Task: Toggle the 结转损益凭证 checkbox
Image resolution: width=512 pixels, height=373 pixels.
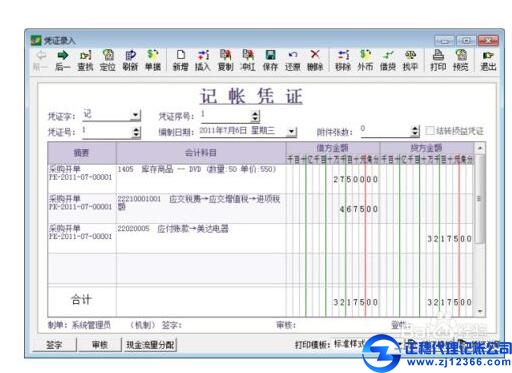Action: (430, 131)
